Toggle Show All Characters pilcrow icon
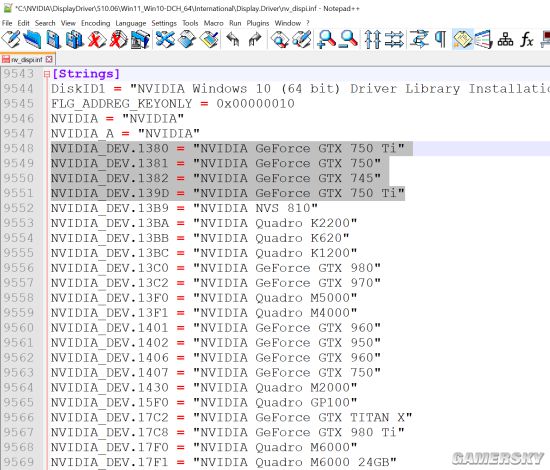The image size is (550, 470). pyautogui.click(x=441, y=39)
